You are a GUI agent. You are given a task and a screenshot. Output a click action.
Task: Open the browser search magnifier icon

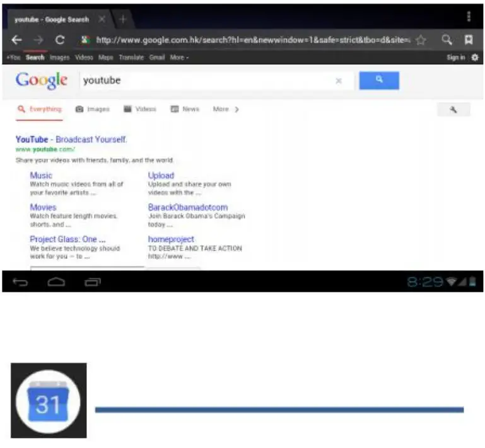(447, 40)
